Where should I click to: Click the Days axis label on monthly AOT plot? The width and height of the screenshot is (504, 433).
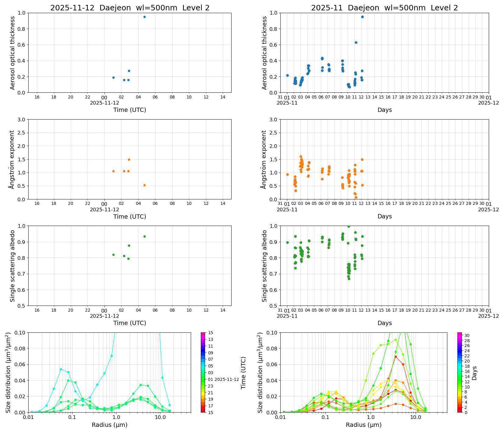point(385,110)
